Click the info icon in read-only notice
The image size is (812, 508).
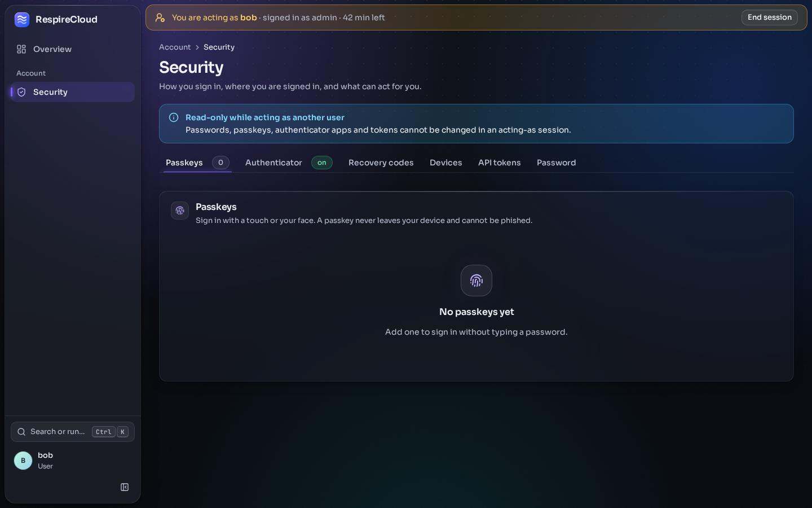click(174, 117)
